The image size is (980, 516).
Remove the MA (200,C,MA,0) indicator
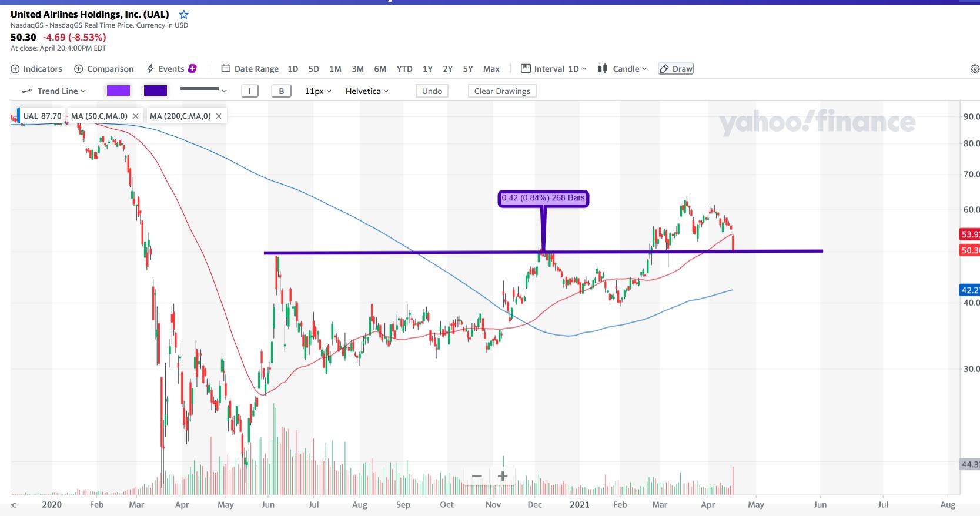[x=219, y=116]
